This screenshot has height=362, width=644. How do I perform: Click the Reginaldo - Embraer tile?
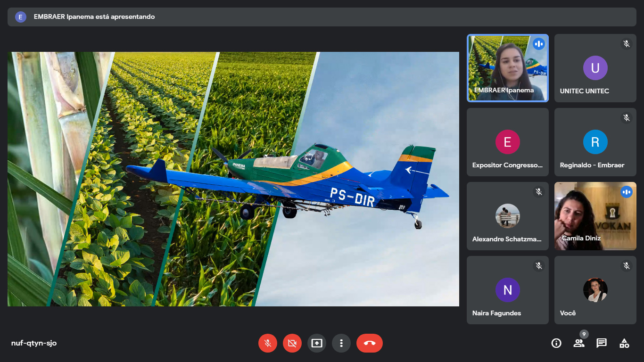coord(595,142)
